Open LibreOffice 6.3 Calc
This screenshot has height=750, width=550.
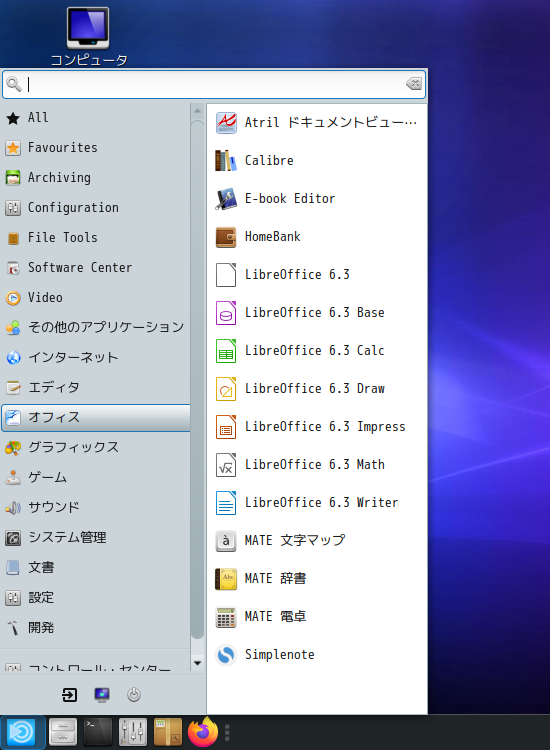click(x=317, y=351)
